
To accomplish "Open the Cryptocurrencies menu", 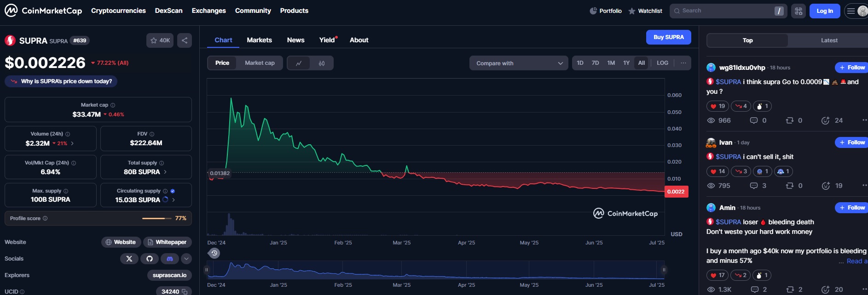I will click(118, 11).
